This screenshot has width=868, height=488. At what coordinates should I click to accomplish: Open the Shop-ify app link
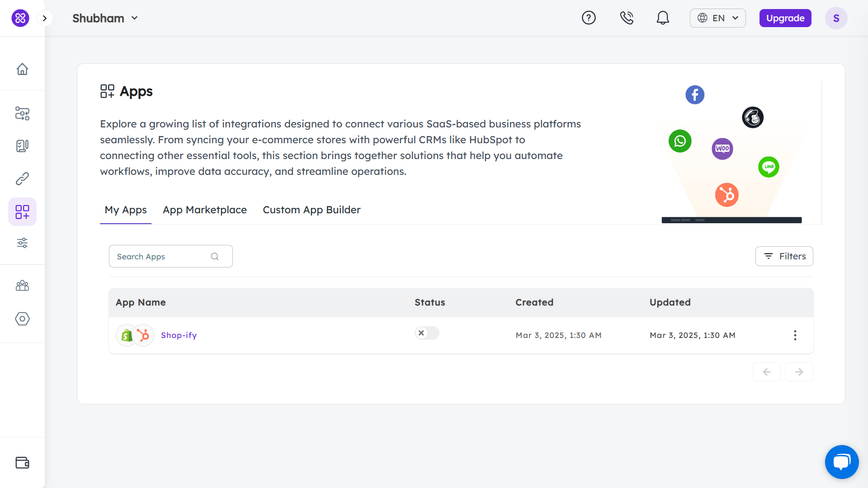179,335
